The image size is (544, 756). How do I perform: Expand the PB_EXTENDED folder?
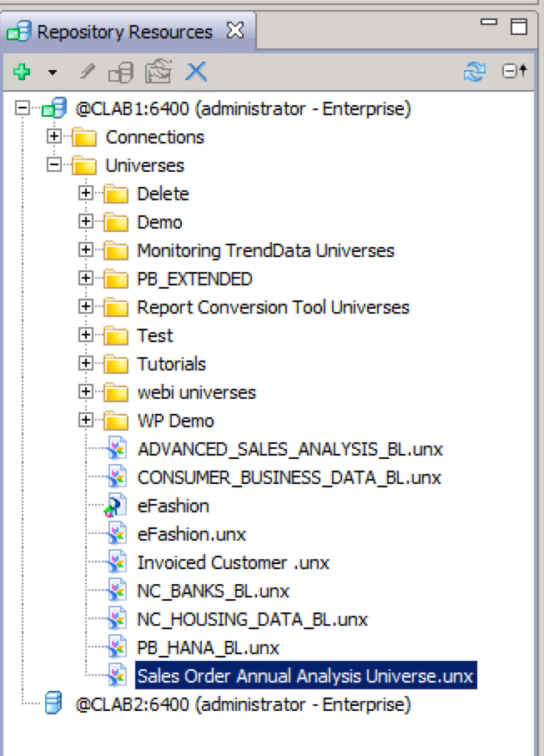coord(86,278)
